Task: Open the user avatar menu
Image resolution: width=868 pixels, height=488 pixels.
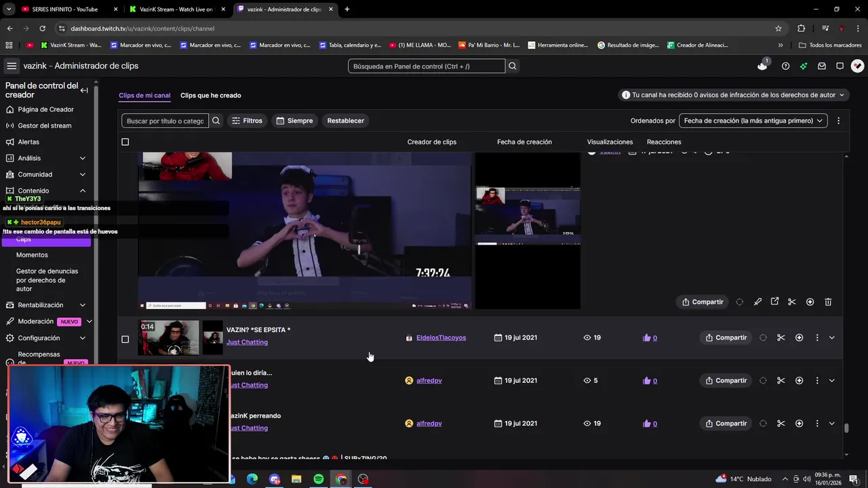Action: (857, 66)
